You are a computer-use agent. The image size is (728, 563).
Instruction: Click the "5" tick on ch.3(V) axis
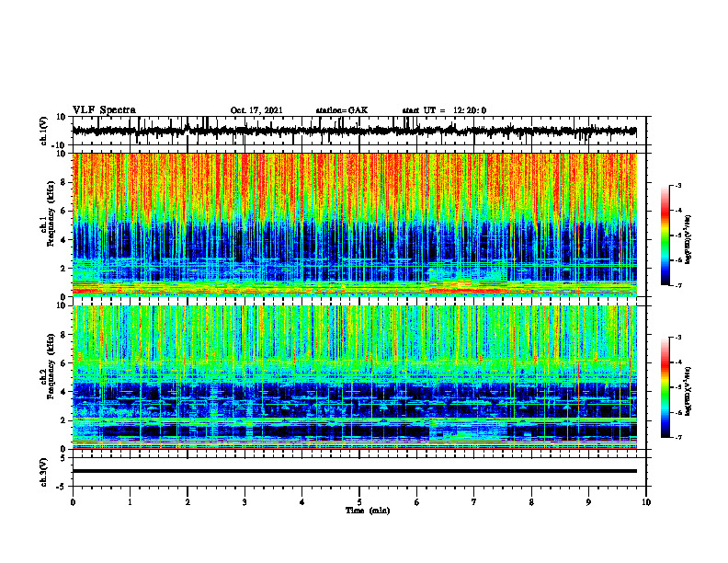[x=63, y=457]
